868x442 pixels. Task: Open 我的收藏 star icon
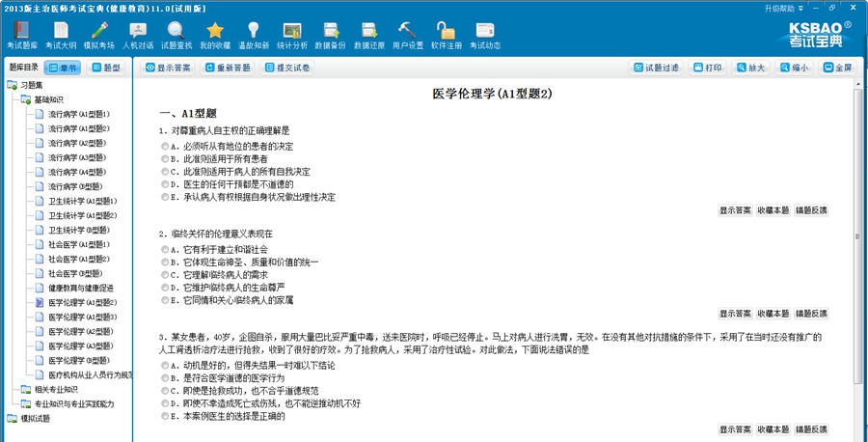pos(215,36)
